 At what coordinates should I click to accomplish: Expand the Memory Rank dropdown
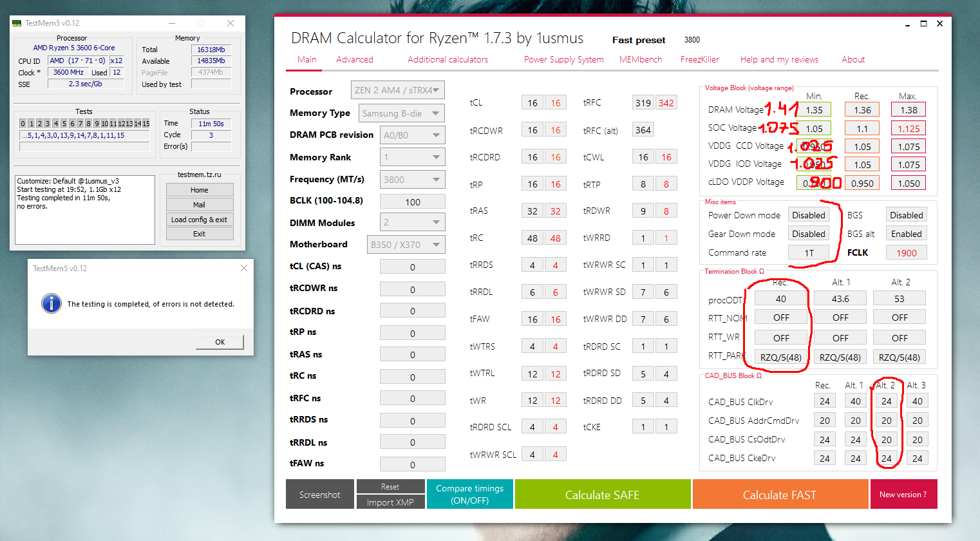point(412,157)
